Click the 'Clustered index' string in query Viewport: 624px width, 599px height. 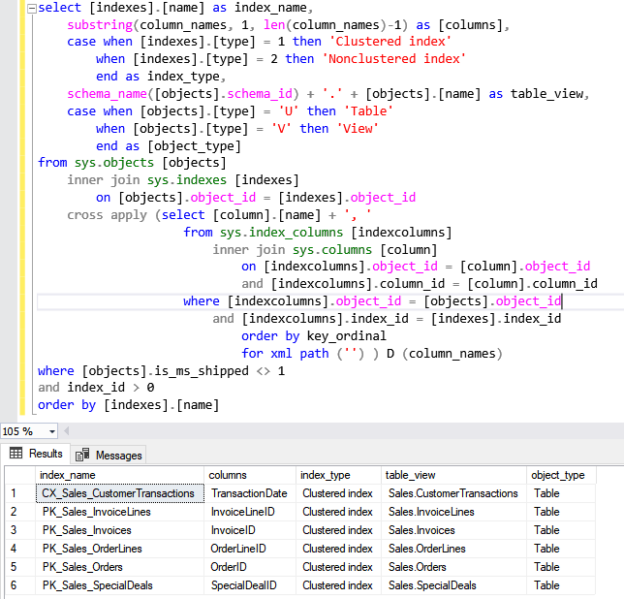click(x=390, y=41)
